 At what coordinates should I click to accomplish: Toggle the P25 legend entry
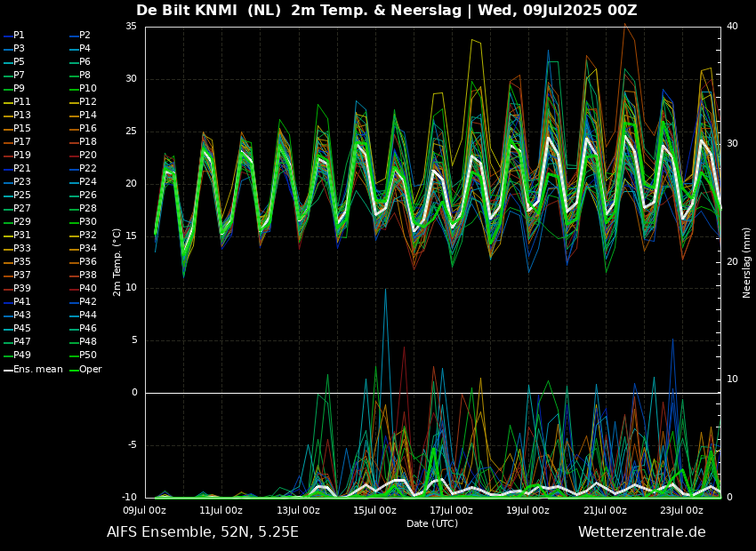pyautogui.click(x=21, y=196)
